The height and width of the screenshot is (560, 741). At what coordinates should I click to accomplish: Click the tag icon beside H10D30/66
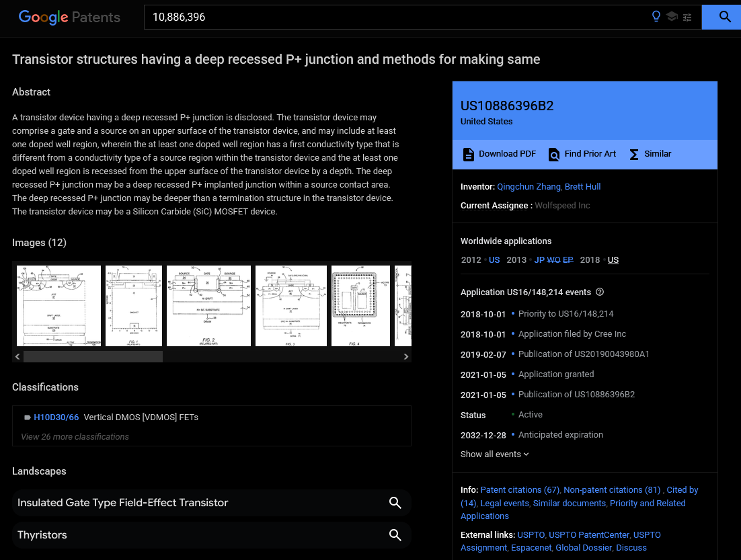point(28,417)
